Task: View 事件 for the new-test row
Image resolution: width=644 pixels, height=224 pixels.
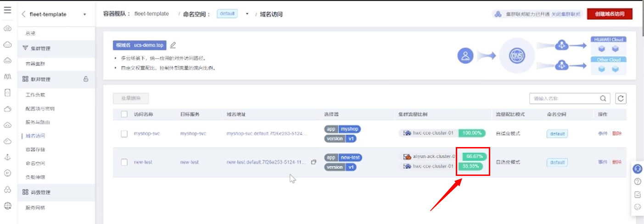Action: pos(603,162)
